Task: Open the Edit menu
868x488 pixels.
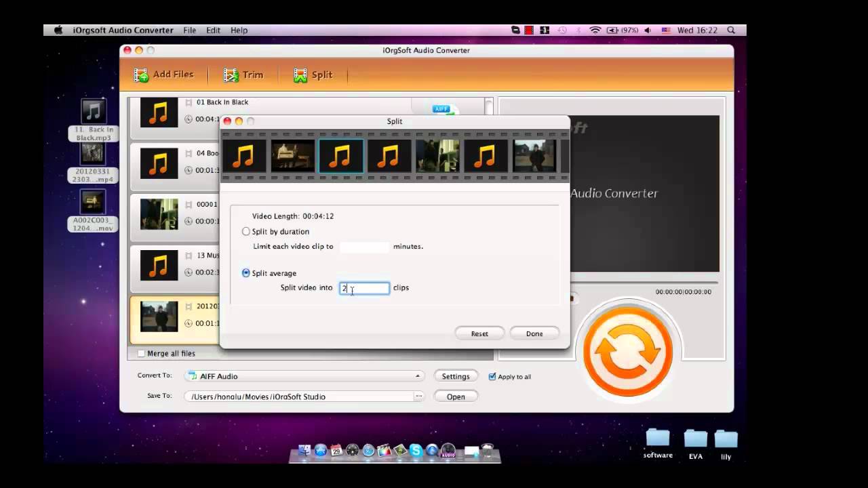Action: 214,30
